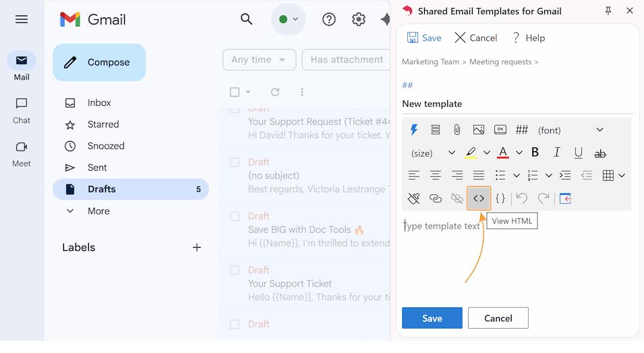Open the Any time filter dropdown
644x353 pixels.
pos(259,59)
